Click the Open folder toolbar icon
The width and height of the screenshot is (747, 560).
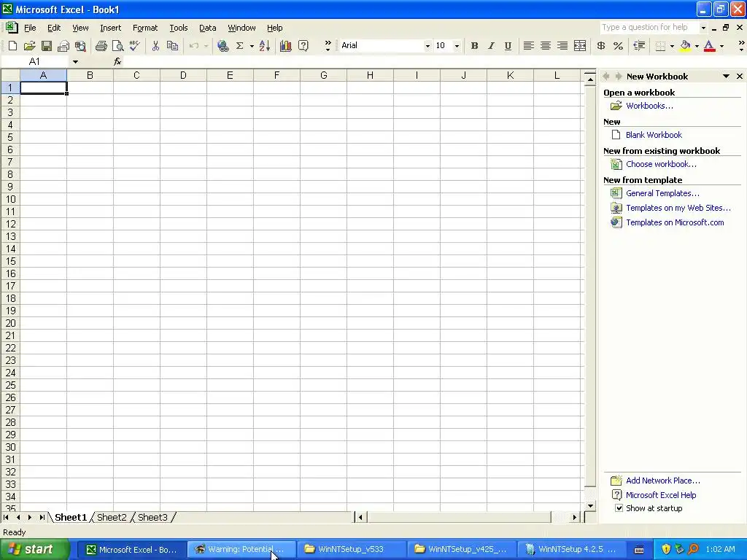point(29,46)
